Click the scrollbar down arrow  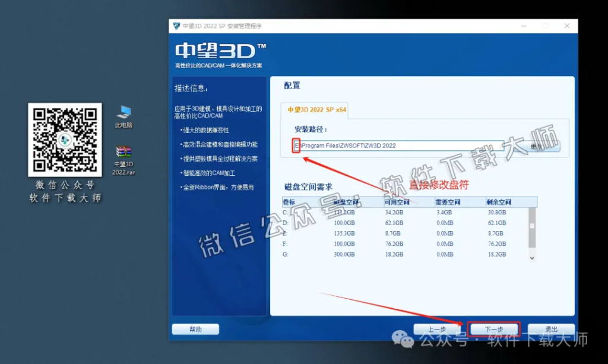click(531, 257)
